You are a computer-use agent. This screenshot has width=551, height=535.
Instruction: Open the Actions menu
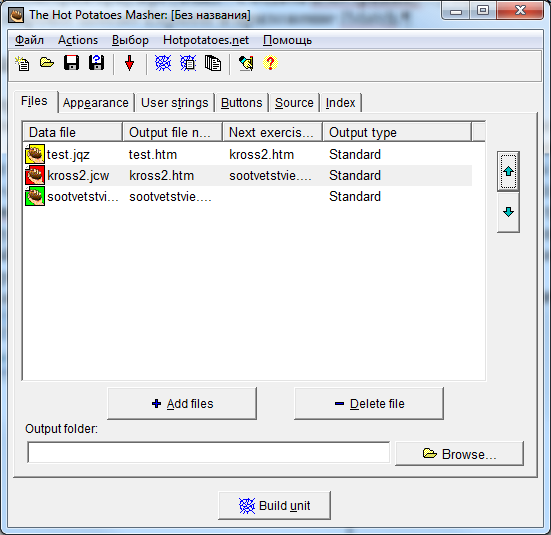click(x=78, y=40)
